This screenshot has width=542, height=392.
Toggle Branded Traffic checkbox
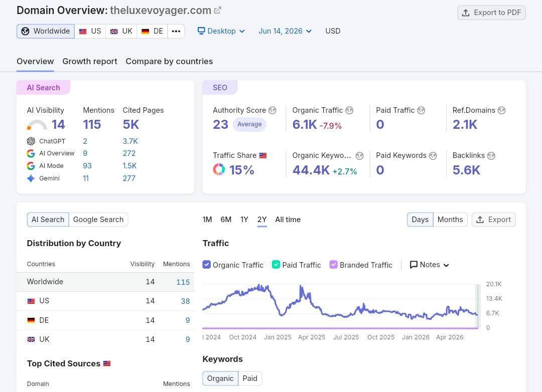[333, 265]
